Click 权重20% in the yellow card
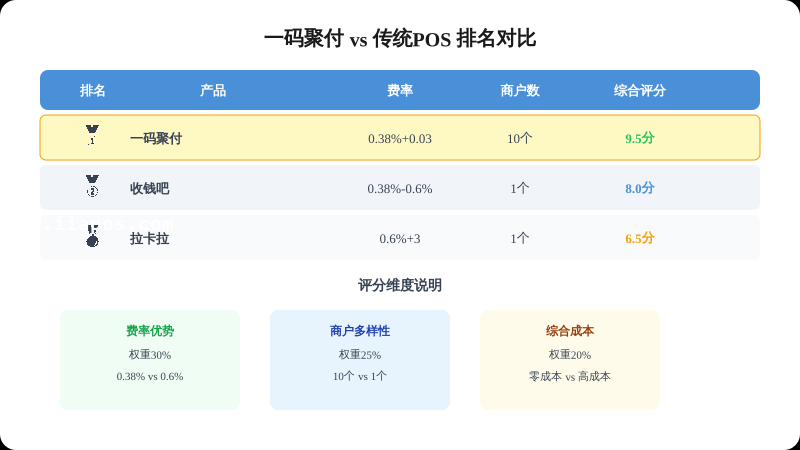This screenshot has height=450, width=800. (x=570, y=355)
